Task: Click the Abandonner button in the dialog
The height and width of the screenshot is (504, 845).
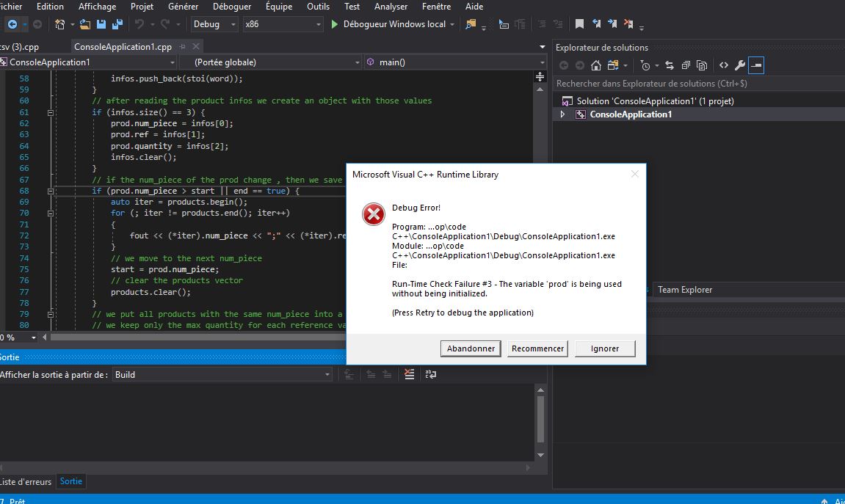Action: click(x=471, y=348)
